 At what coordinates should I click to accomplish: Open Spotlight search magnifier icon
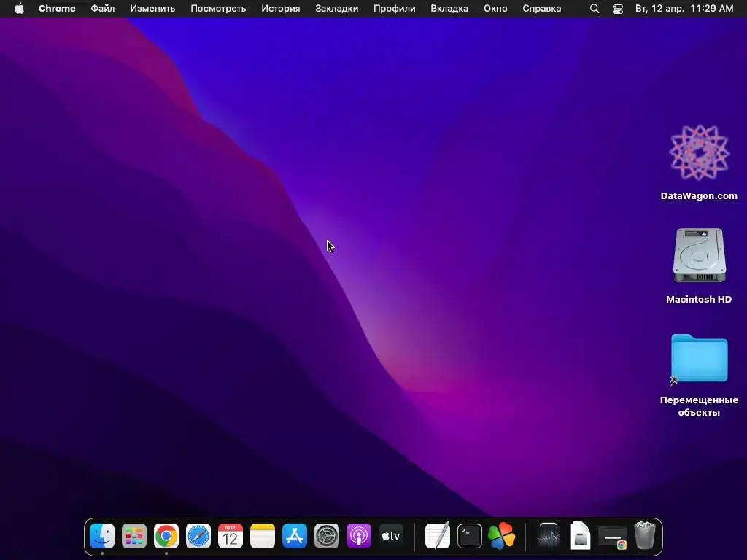595,9
